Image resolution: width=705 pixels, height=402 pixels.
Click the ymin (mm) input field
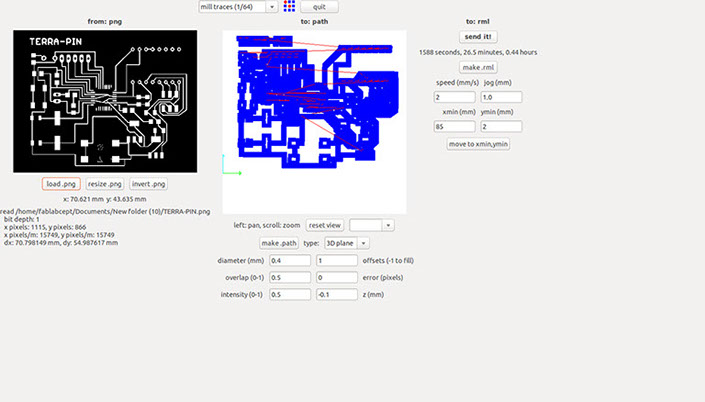click(x=501, y=126)
